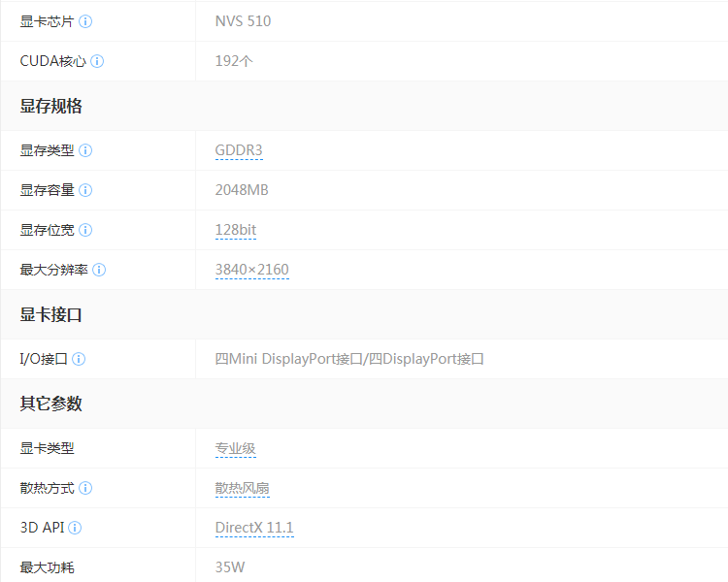Click the 3D API label
728x582 pixels.
(x=42, y=528)
